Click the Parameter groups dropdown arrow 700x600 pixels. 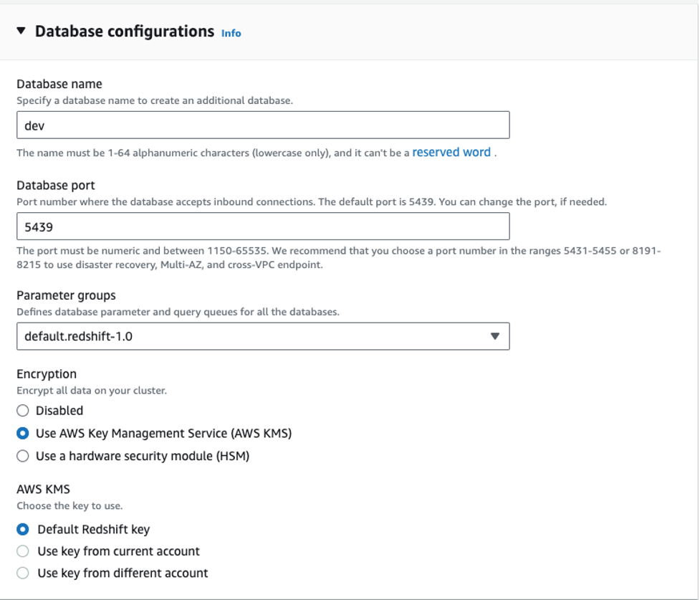[494, 336]
